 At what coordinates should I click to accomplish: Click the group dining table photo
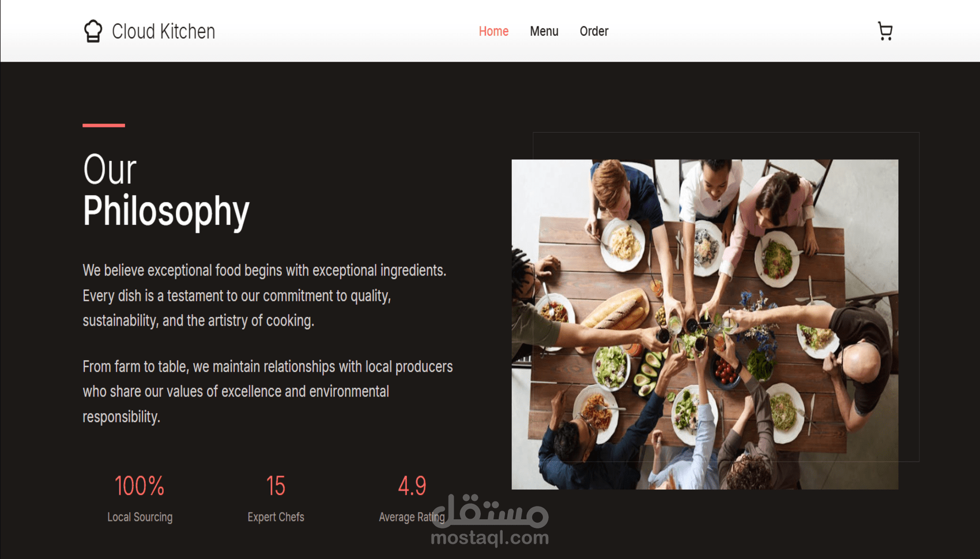[704, 324]
